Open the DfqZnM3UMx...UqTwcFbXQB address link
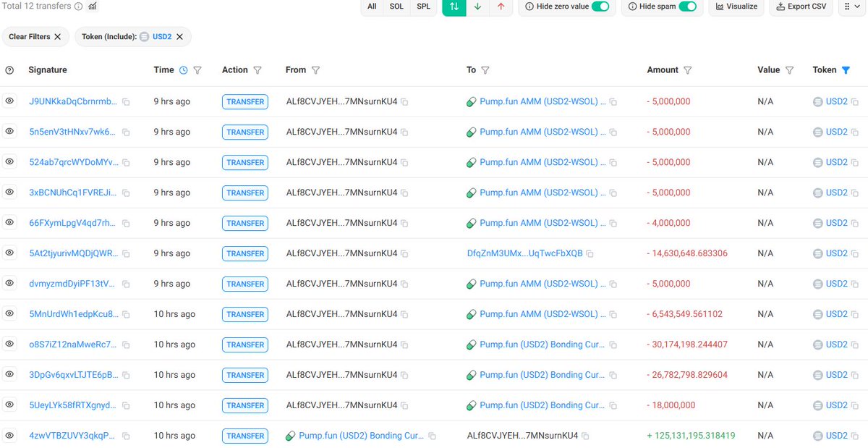This screenshot has height=448, width=868. 524,253
